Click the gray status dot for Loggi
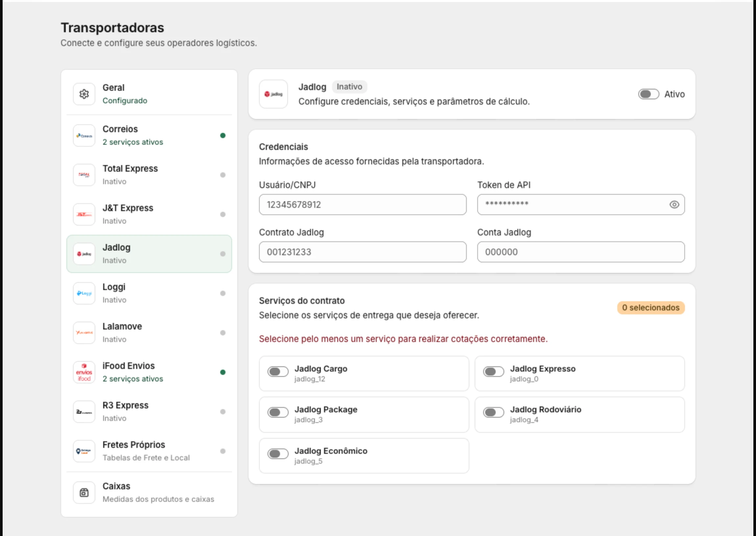Screen dimensions: 756x536 223,293
